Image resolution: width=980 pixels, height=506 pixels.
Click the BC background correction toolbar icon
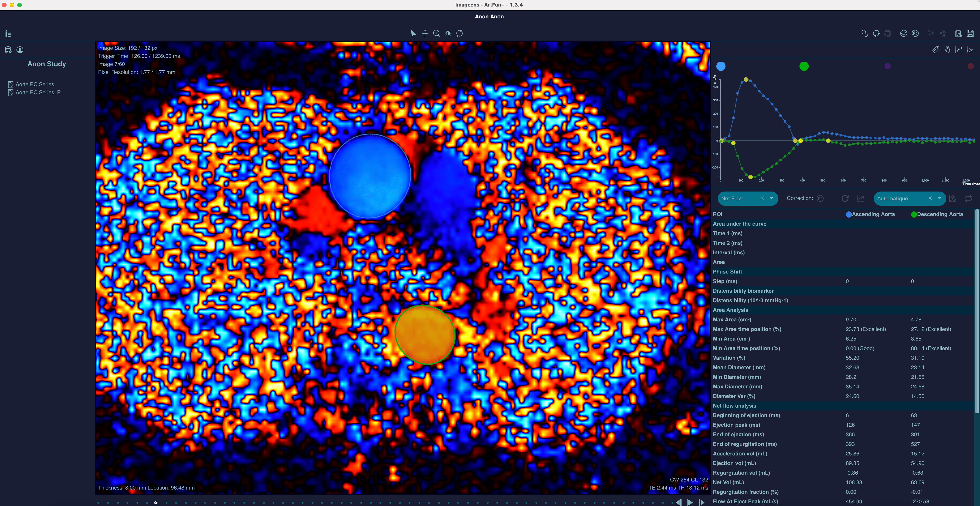click(915, 34)
